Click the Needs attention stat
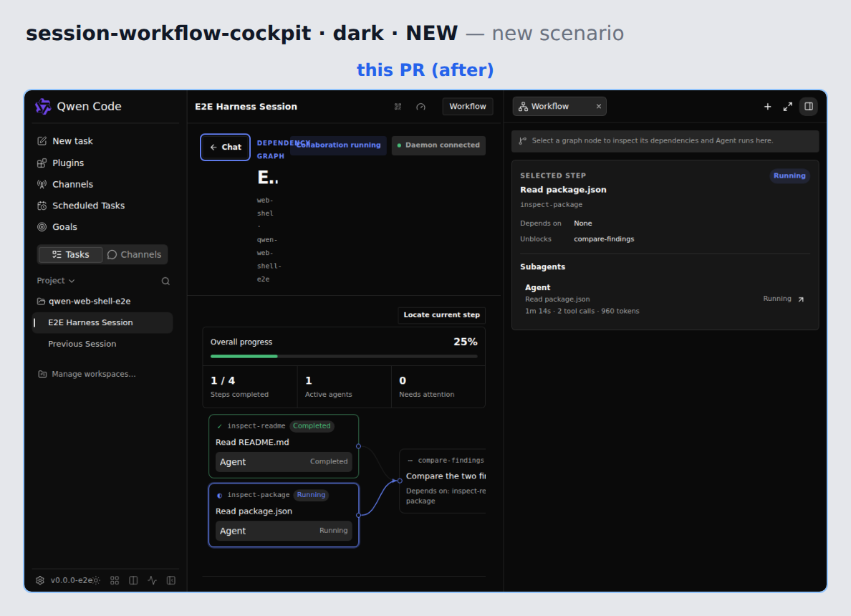The height and width of the screenshot is (616, 851). 438,387
